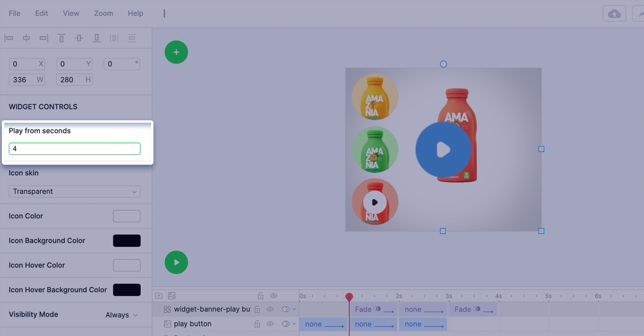Screen dimensions: 644x336
Task: Click the X position input field
Action: [27, 64]
